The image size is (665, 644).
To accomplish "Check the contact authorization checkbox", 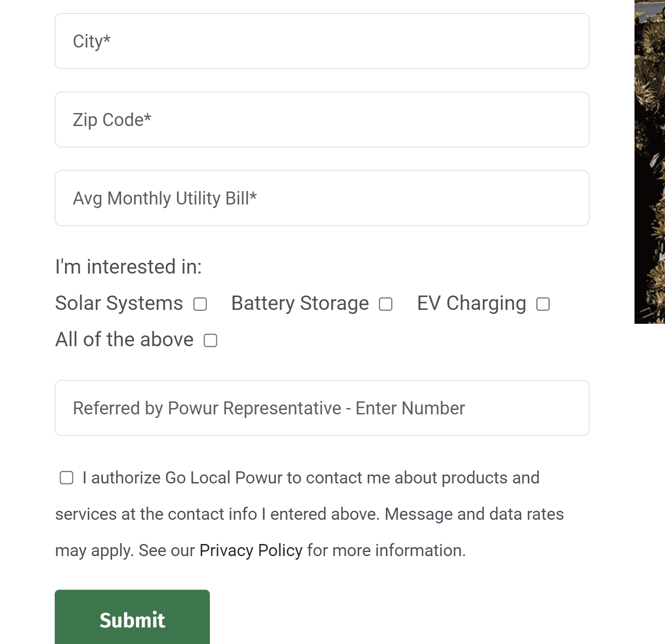I will point(66,478).
